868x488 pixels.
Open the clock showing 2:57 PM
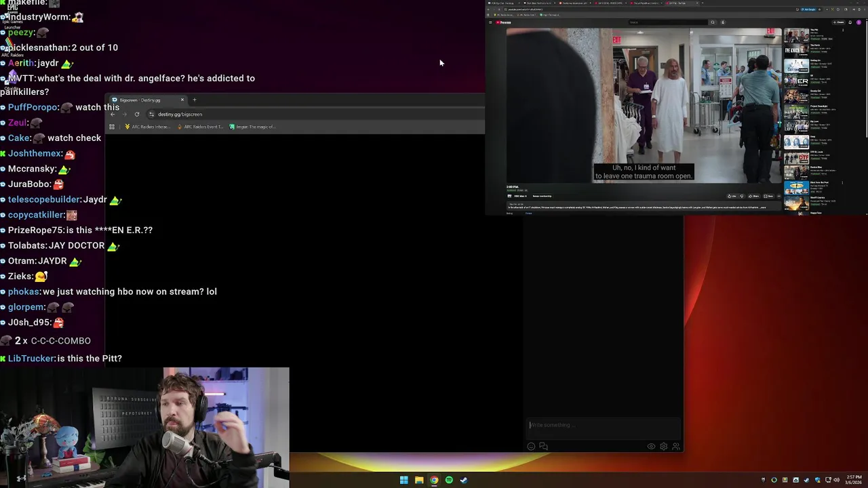point(854,480)
